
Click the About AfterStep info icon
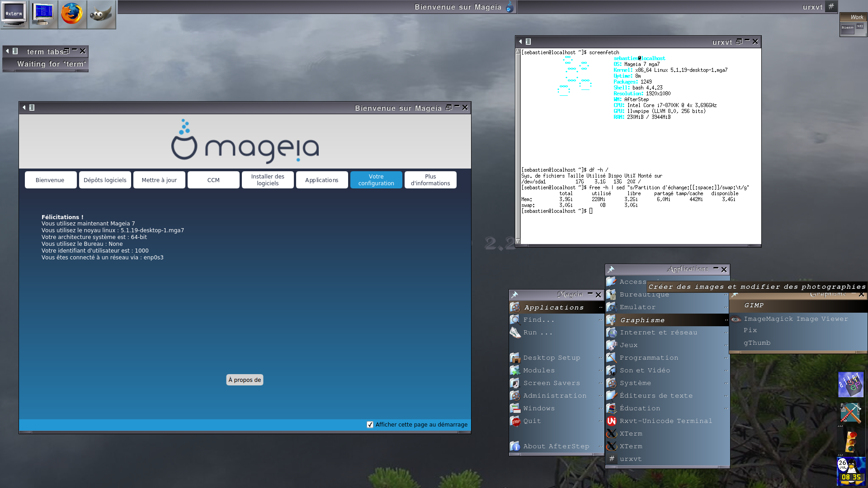point(515,446)
